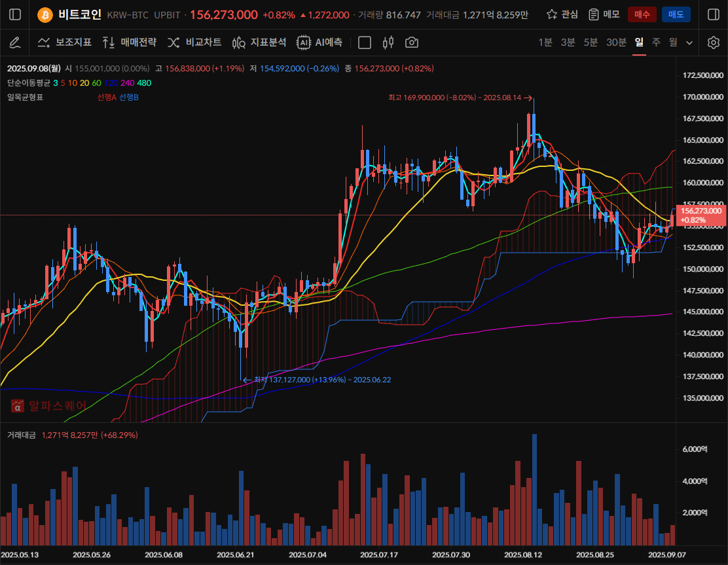Toggle moving average period 480
Viewport: 728px width, 565px height.
pyautogui.click(x=144, y=83)
